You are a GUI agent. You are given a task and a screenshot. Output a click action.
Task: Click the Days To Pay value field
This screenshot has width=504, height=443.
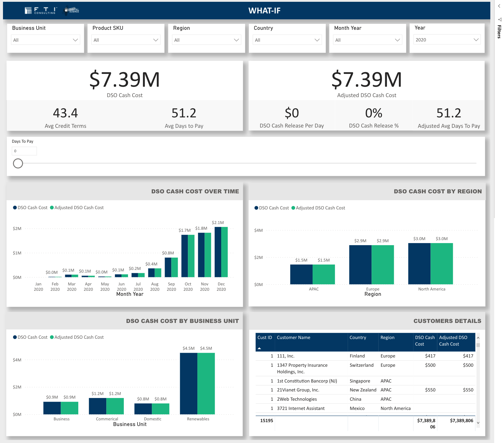24,151
